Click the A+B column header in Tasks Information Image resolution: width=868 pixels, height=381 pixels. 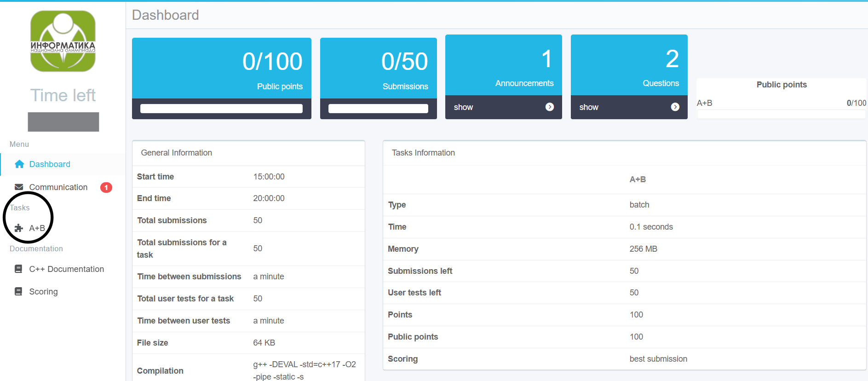point(638,179)
